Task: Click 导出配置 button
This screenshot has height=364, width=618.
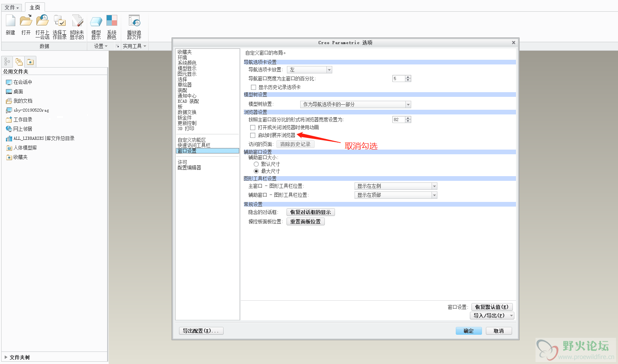Action: click(x=201, y=331)
